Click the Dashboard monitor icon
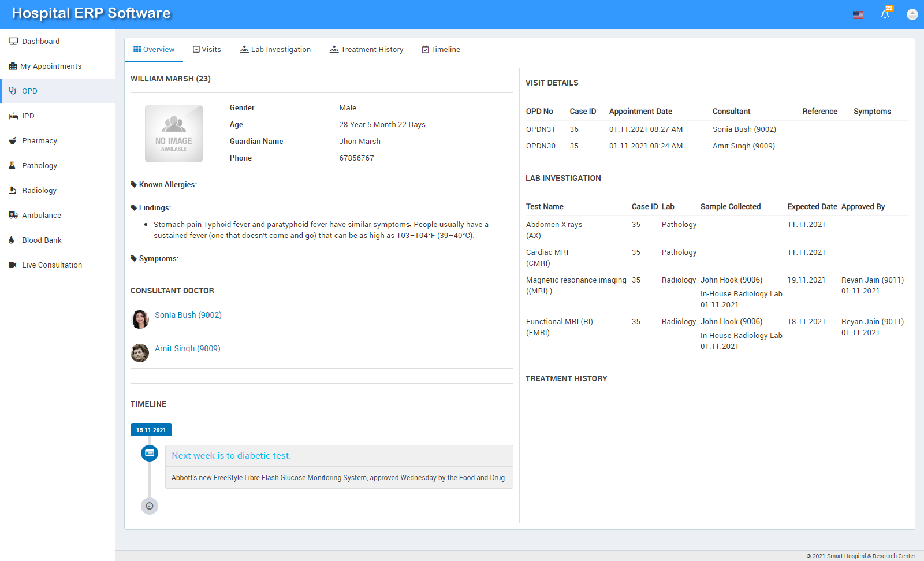Viewport: 924px width, 561px height. pyautogui.click(x=13, y=41)
